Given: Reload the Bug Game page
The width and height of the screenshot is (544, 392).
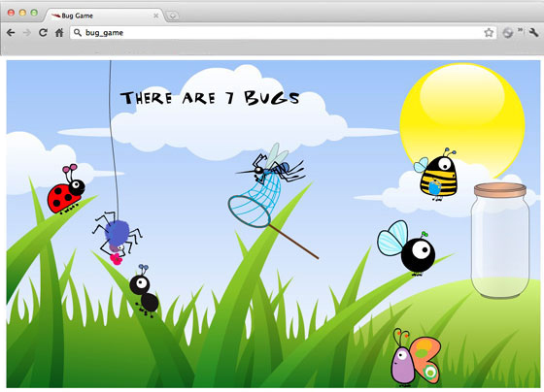Looking at the screenshot, I should (43, 33).
